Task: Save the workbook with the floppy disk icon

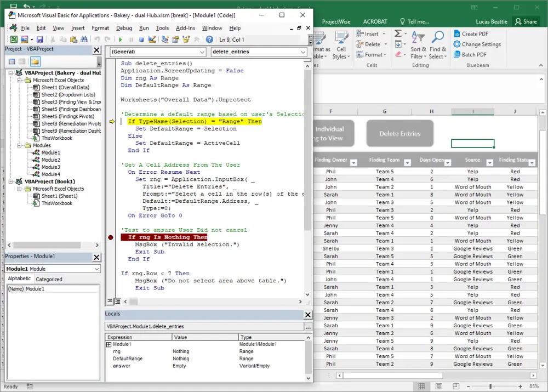Action: [x=40, y=39]
